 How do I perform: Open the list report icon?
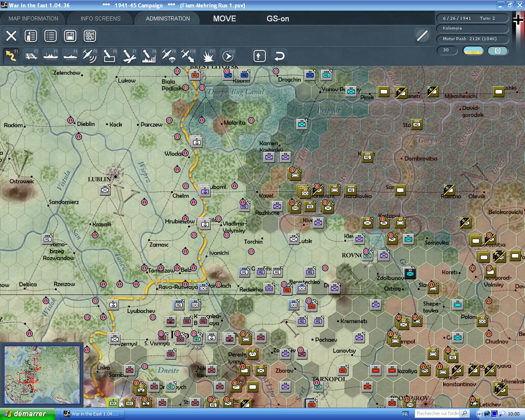[50, 36]
